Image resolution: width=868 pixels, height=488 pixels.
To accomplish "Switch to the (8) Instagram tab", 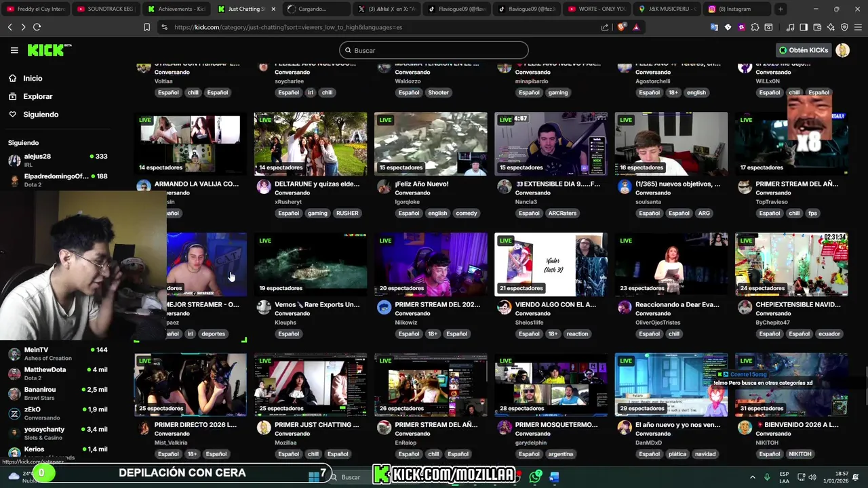I will click(736, 9).
